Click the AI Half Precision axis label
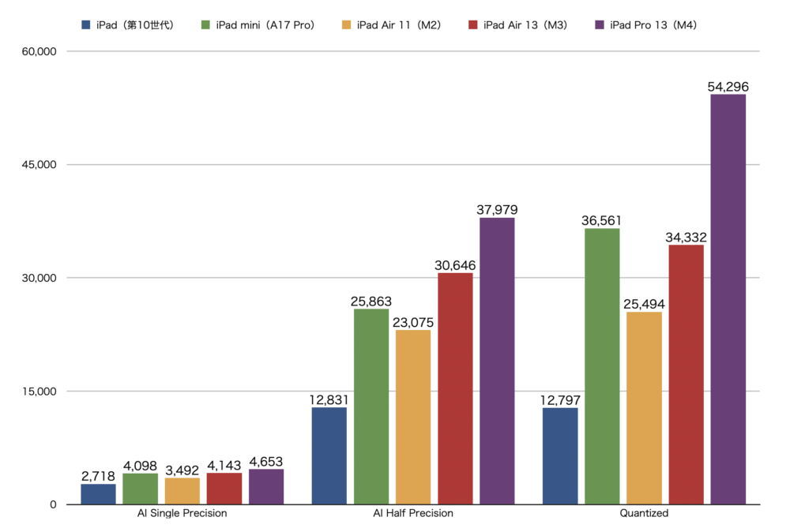This screenshot has width=790, height=532. click(413, 513)
